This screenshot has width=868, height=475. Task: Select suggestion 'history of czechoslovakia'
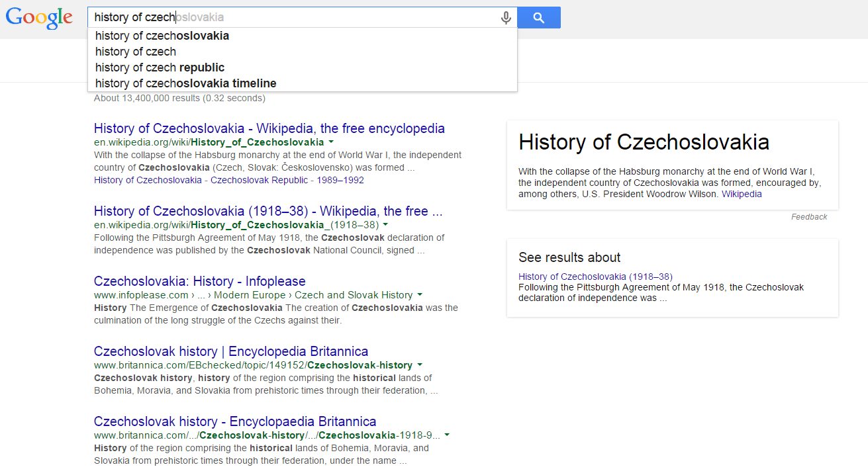pos(303,36)
